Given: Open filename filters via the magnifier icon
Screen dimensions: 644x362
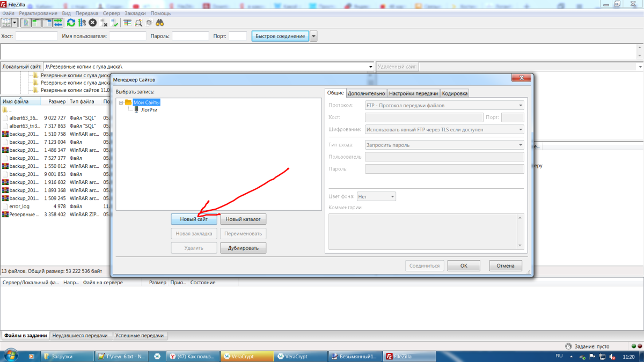Looking at the screenshot, I should pyautogui.click(x=138, y=23).
